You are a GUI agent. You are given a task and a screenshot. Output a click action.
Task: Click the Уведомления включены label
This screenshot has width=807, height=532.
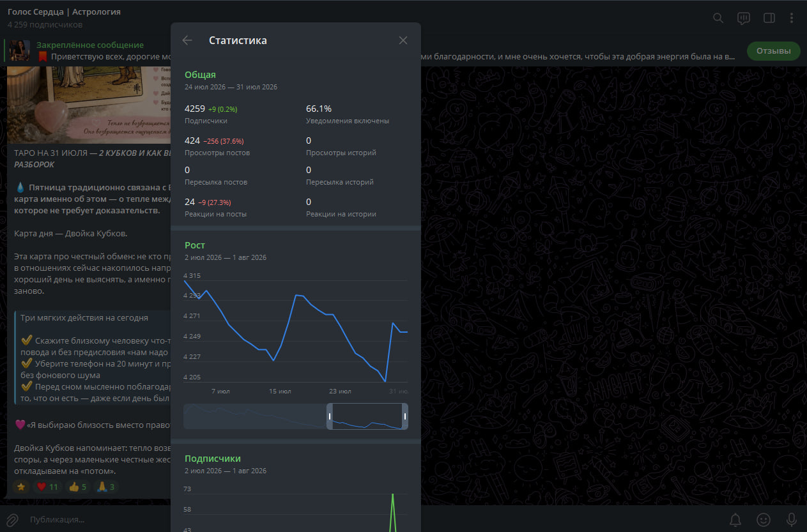point(348,121)
